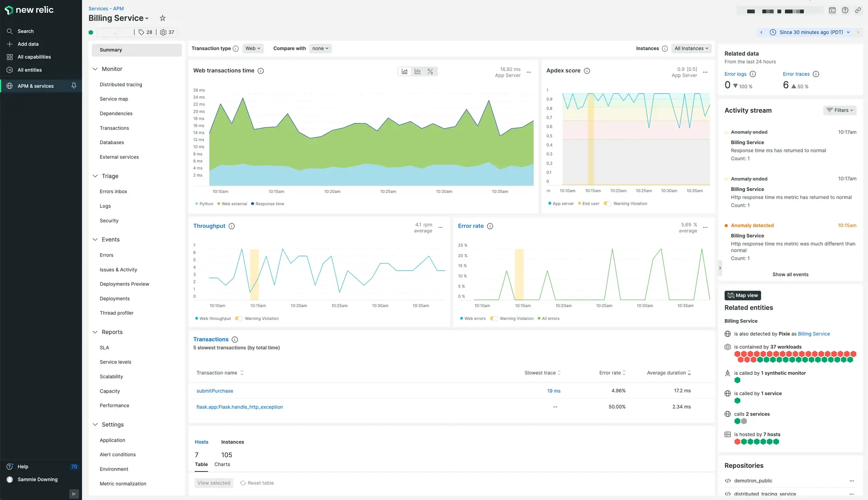Switch chart to percentage view icon

point(430,71)
